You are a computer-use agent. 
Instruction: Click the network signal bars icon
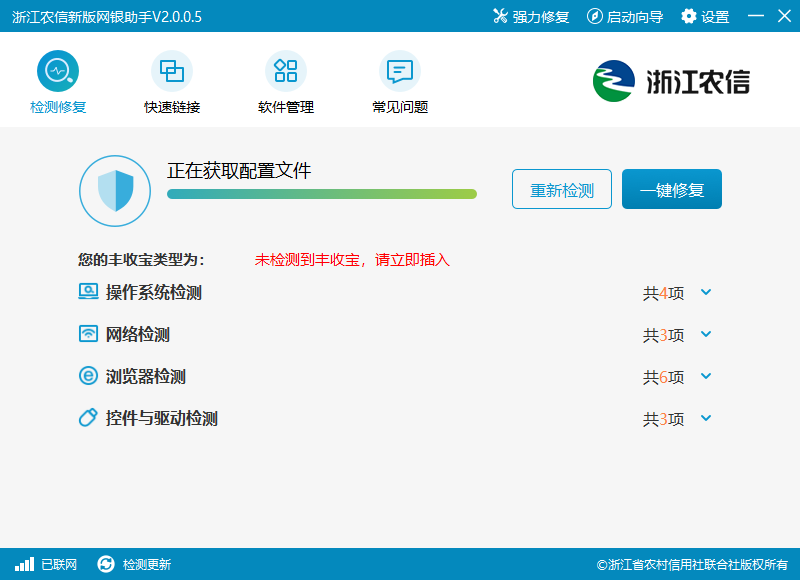pos(24,564)
